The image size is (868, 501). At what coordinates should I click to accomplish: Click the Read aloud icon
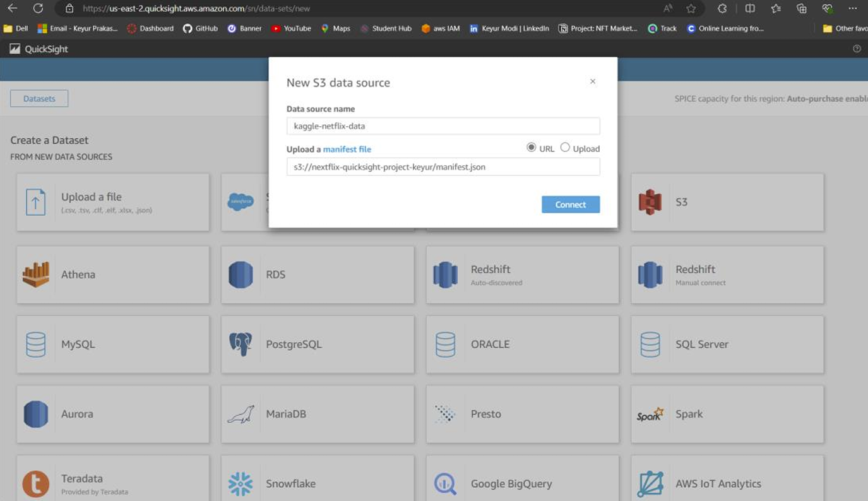click(x=668, y=9)
